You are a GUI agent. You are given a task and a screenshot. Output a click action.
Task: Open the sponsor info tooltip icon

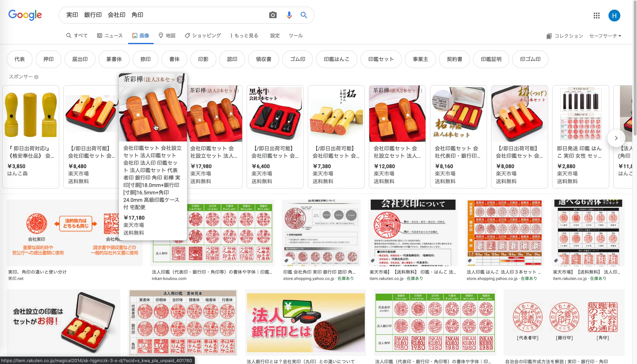37,77
